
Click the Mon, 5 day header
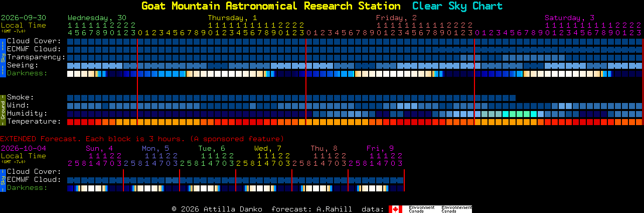click(x=155, y=148)
